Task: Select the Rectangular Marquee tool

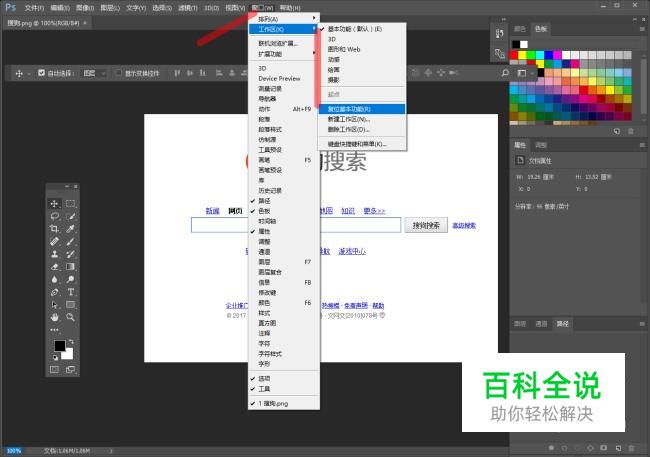Action: click(70, 204)
